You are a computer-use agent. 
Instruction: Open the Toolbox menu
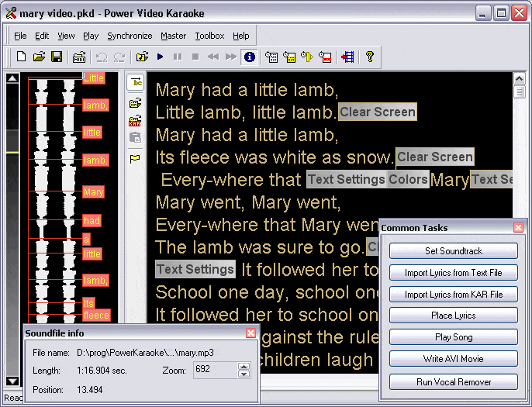point(209,36)
